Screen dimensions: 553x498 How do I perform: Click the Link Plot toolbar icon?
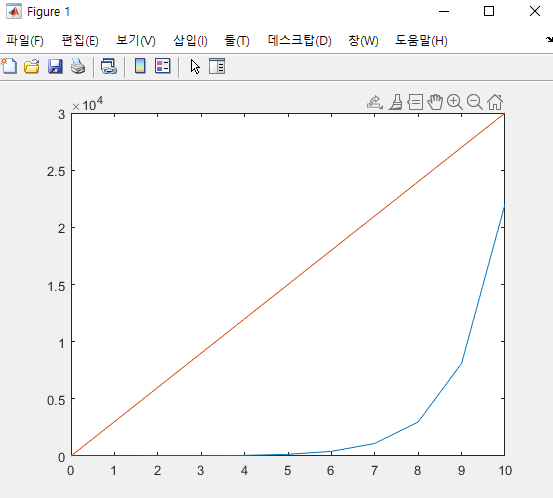coord(109,66)
